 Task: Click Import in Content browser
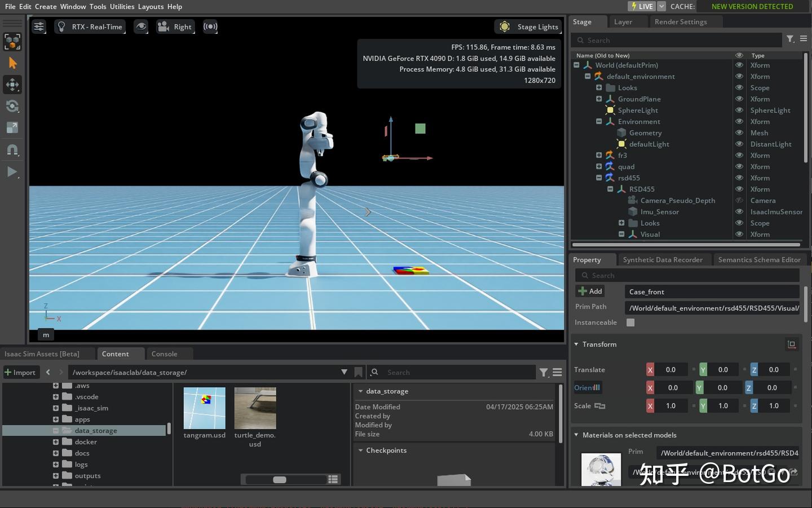click(20, 372)
